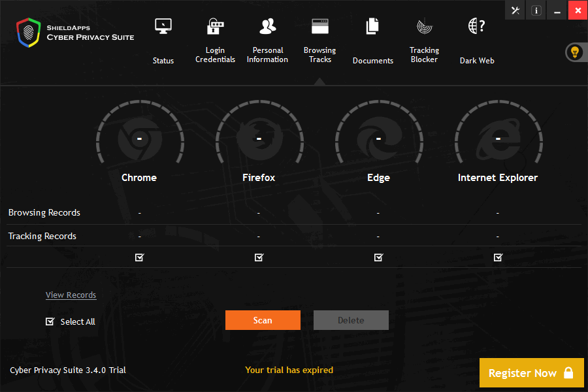Image resolution: width=588 pixels, height=392 pixels.
Task: Switch to the Login Credentials tab label
Action: pyautogui.click(x=215, y=55)
